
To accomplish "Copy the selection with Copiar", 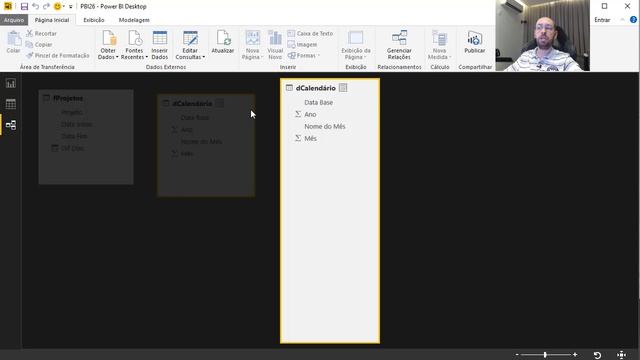I will [x=39, y=44].
